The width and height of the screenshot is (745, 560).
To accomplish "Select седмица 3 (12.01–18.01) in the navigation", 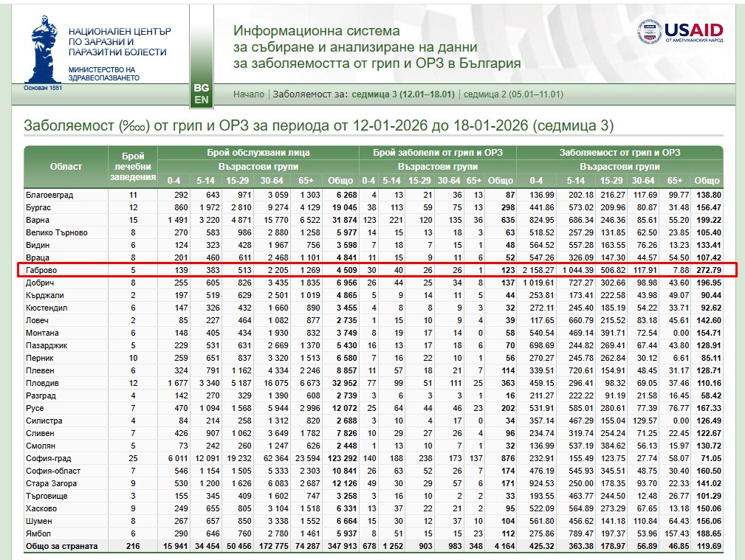I will click(402, 94).
